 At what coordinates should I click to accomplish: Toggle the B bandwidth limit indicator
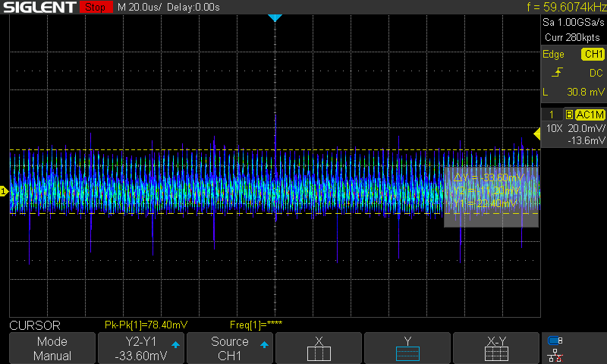point(568,115)
